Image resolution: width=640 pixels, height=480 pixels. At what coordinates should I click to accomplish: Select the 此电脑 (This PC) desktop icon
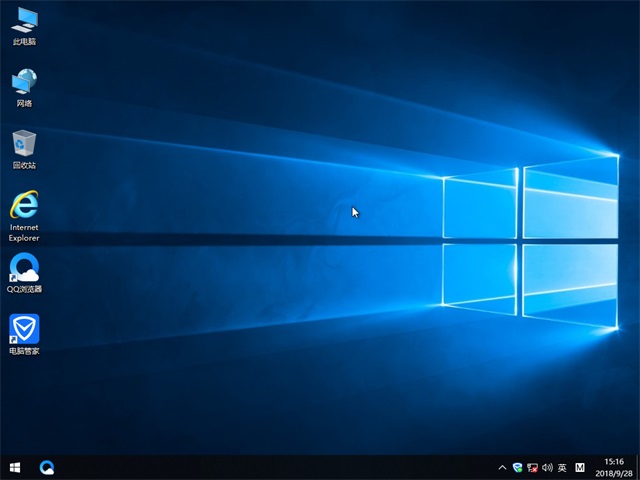[24, 20]
